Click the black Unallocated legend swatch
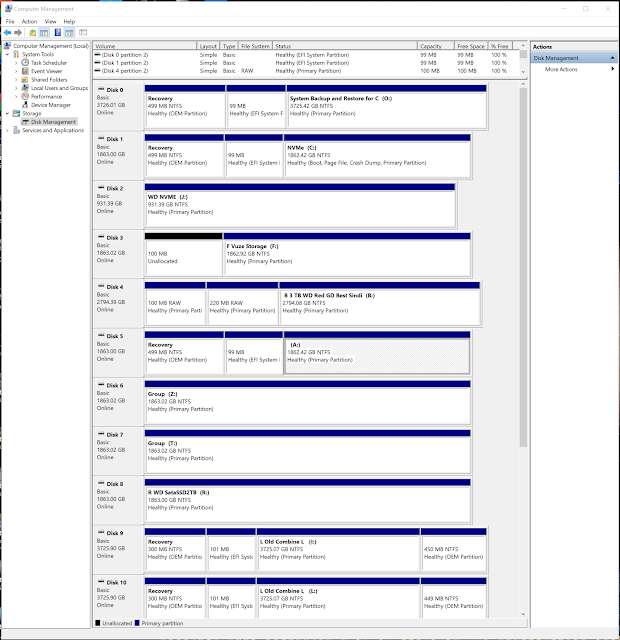 (x=98, y=623)
